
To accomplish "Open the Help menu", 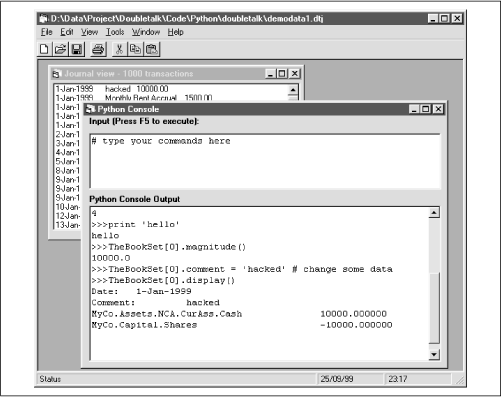I will coord(175,32).
